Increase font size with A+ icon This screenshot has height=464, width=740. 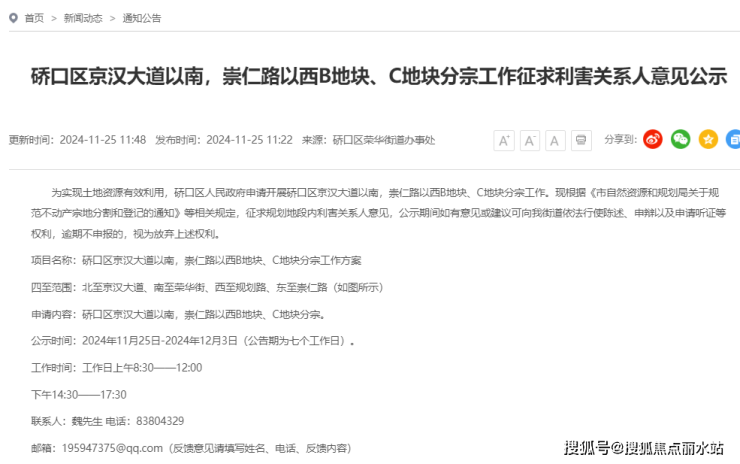click(504, 140)
